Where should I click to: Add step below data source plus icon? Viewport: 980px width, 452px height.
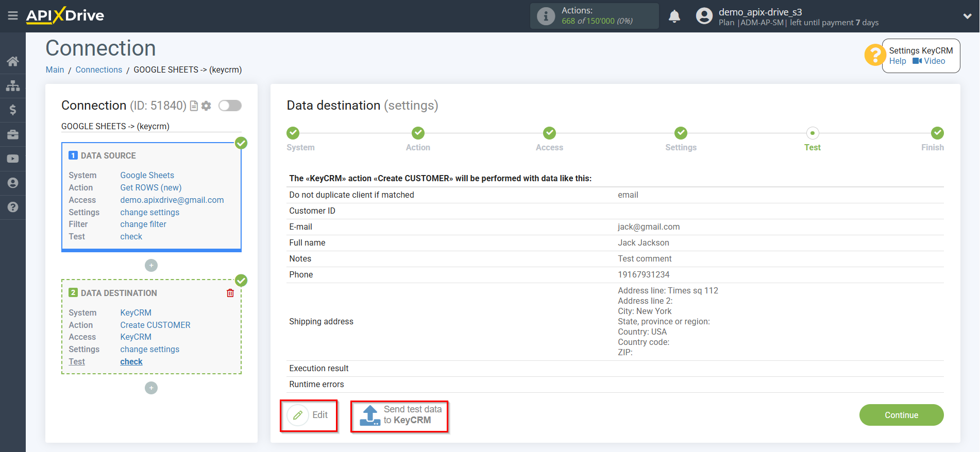click(151, 266)
